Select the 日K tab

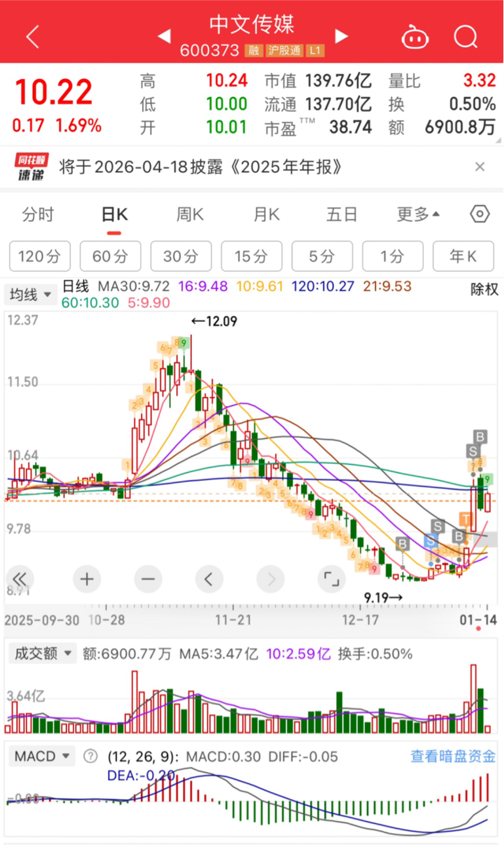(114, 214)
